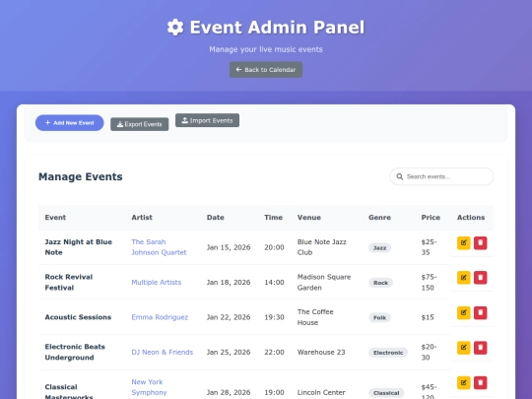Delete the Electronic Beats Underground event
Image resolution: width=532 pixels, height=399 pixels.
pyautogui.click(x=480, y=348)
